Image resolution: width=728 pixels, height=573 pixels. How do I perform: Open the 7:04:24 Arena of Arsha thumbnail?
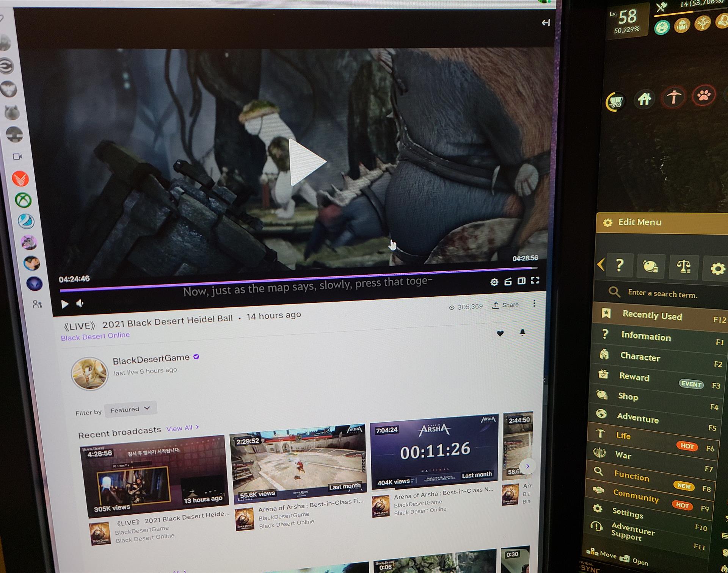coord(434,451)
